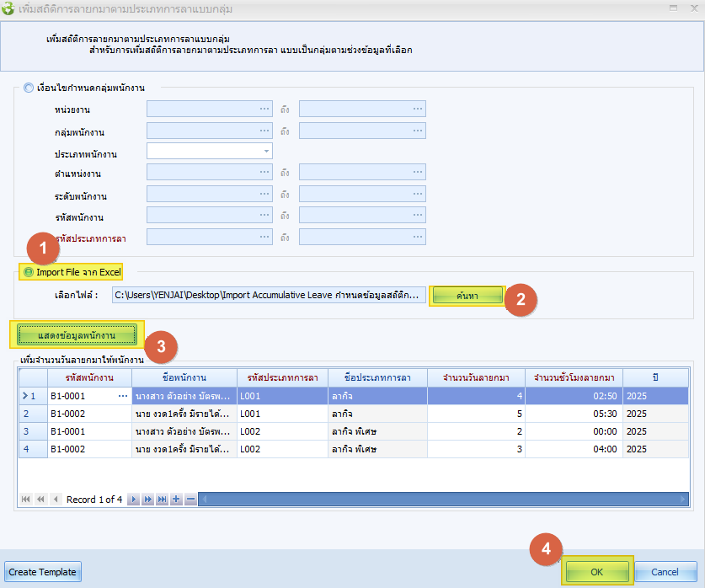
Task: Click the ชื่อประเภทการลา column header
Action: 376,377
